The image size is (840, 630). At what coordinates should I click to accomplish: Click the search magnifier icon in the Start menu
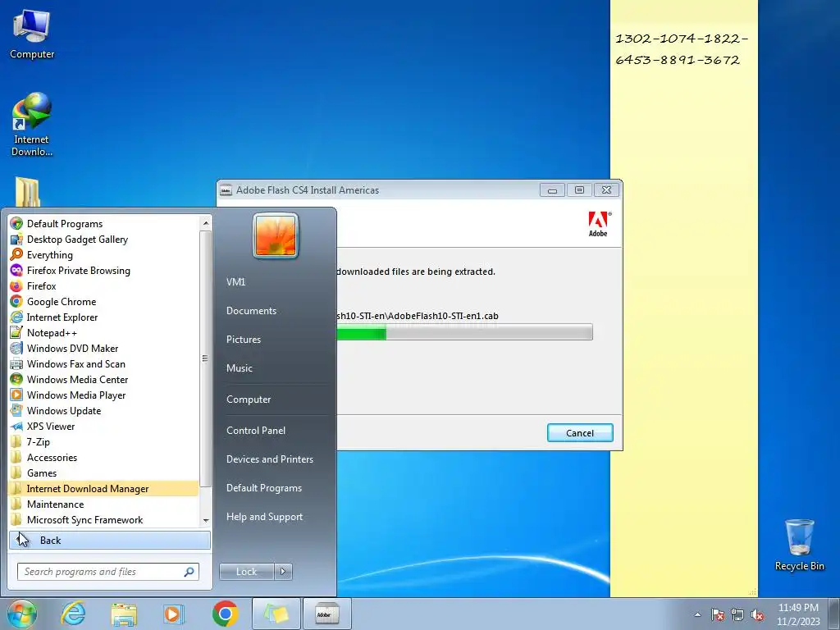point(189,572)
